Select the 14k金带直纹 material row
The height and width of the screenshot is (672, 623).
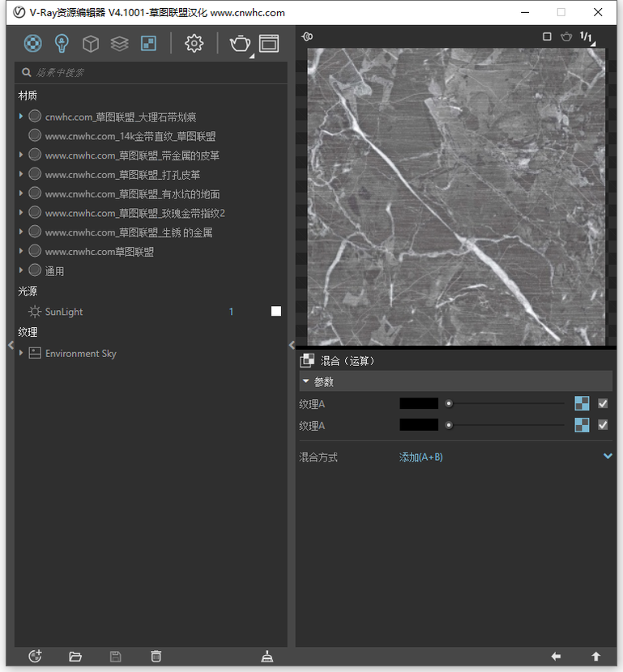pyautogui.click(x=151, y=136)
